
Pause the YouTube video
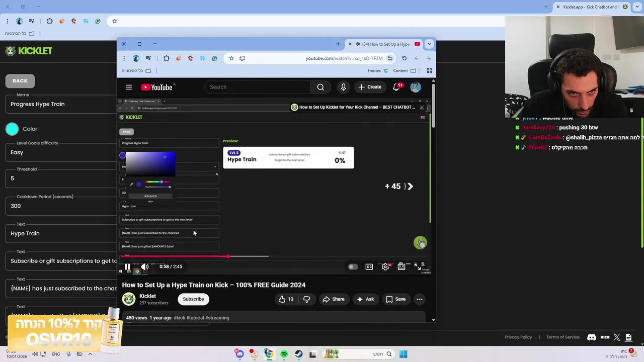[x=127, y=266]
